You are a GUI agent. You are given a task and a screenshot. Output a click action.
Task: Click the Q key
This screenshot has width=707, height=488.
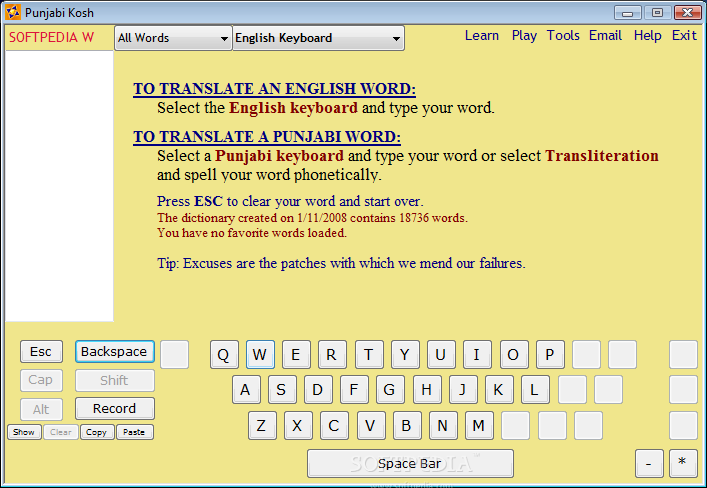tap(224, 355)
